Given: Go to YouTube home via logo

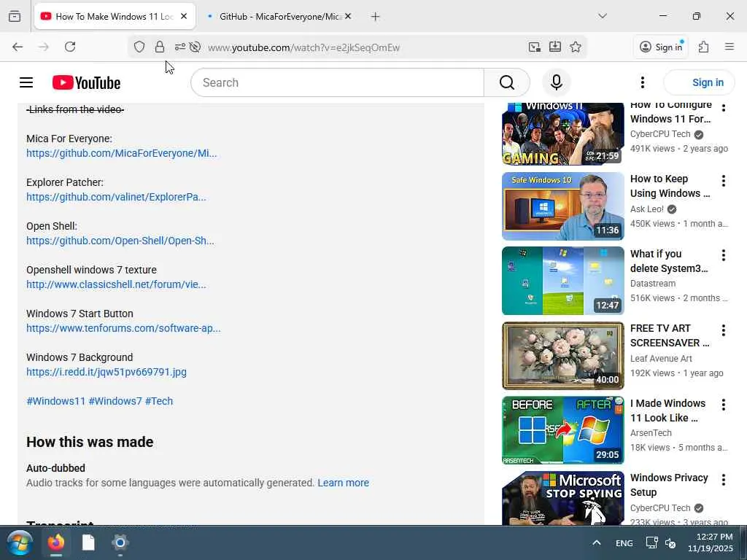Looking at the screenshot, I should click(x=86, y=82).
